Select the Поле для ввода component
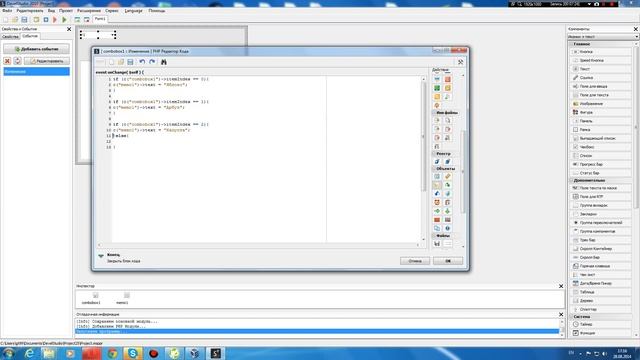640x360 pixels. click(600, 87)
